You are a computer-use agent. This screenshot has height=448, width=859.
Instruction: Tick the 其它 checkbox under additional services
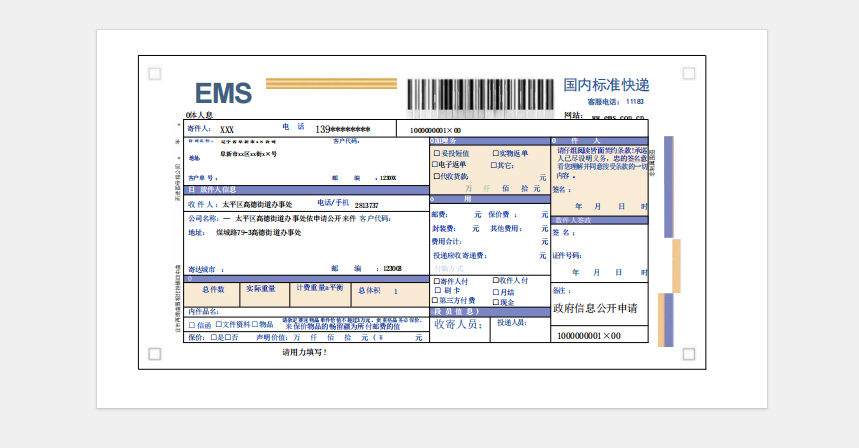pos(494,165)
